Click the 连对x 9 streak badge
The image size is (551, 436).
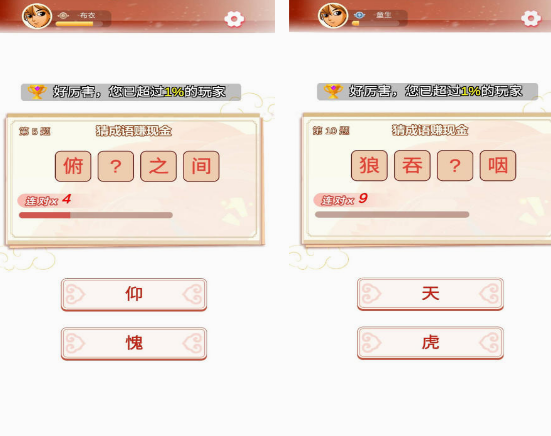[342, 200]
